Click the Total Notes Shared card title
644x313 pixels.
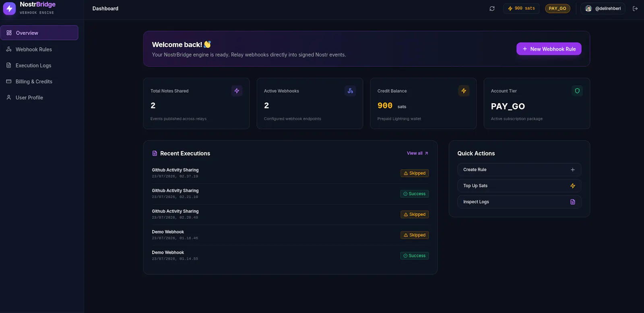tap(169, 91)
